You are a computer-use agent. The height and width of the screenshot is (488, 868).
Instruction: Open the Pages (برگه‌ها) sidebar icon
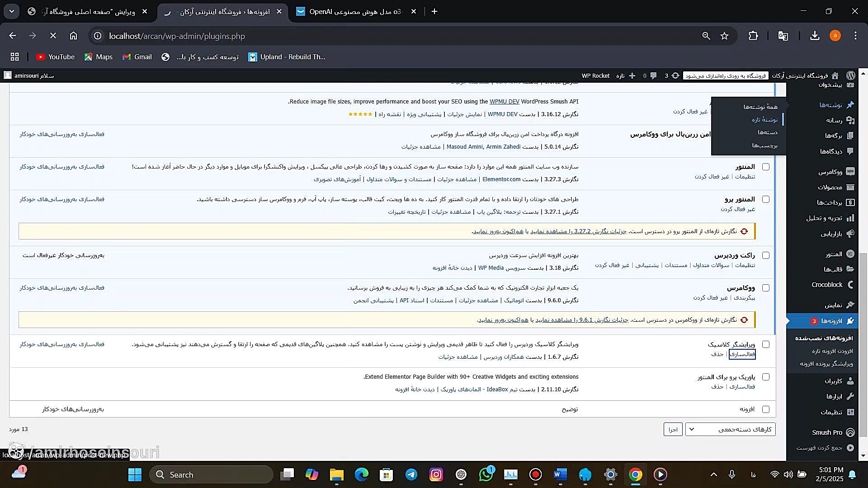point(850,136)
